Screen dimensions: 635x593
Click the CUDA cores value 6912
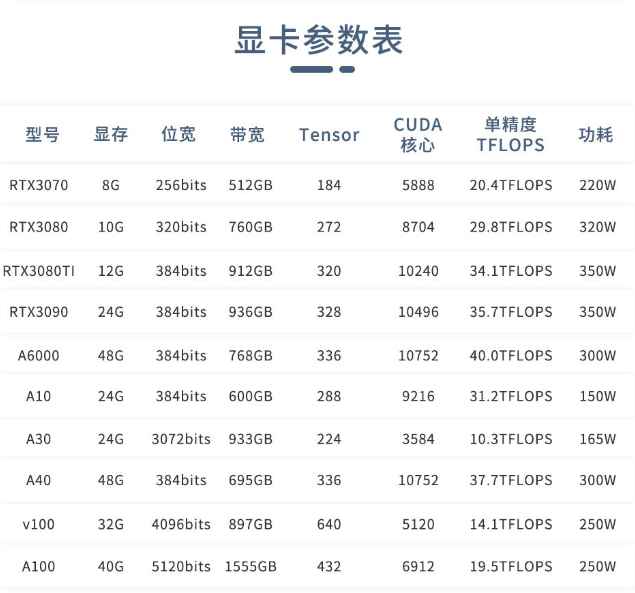(x=418, y=566)
